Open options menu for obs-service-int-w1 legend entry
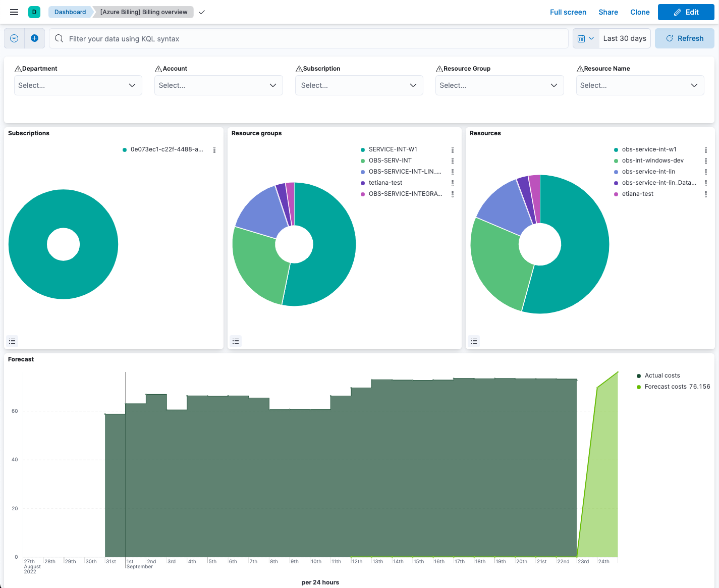Screen dimensions: 719x588 705,149
